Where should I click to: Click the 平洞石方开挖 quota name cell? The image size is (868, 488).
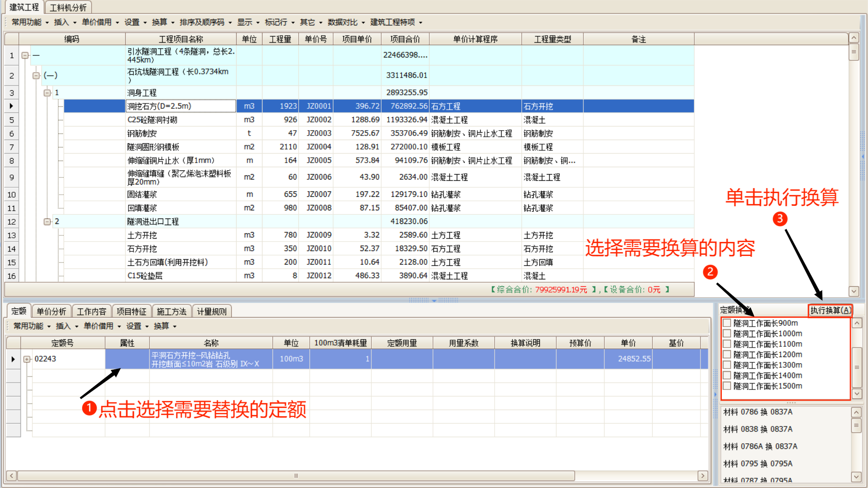(211, 359)
